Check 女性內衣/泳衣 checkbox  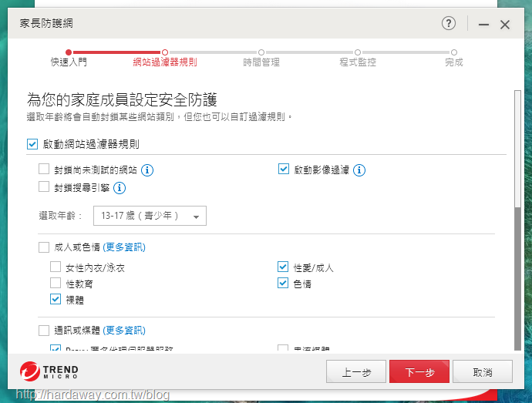(x=56, y=267)
